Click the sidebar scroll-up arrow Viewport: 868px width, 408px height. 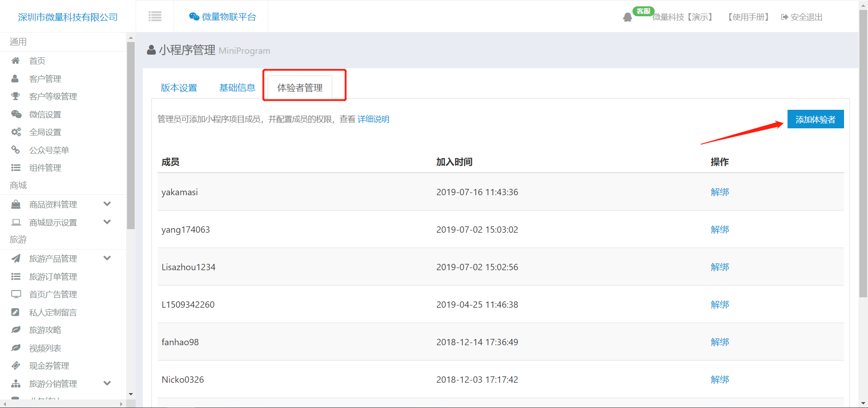[x=131, y=38]
